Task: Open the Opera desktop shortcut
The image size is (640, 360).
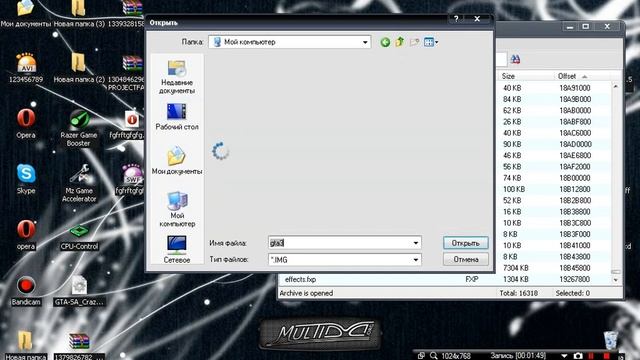Action: click(26, 124)
